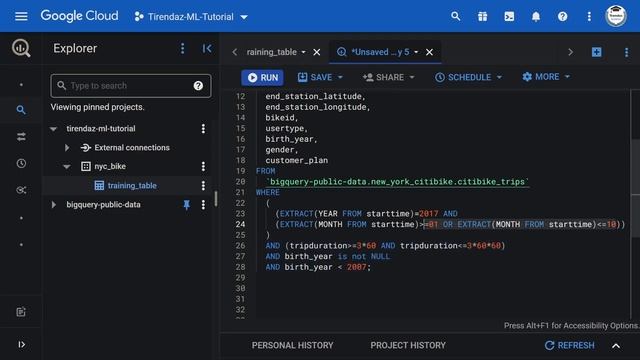Image resolution: width=640 pixels, height=360 pixels.
Task: Open the Tirendaz-ML-Tutorial project selector
Action: (x=191, y=17)
